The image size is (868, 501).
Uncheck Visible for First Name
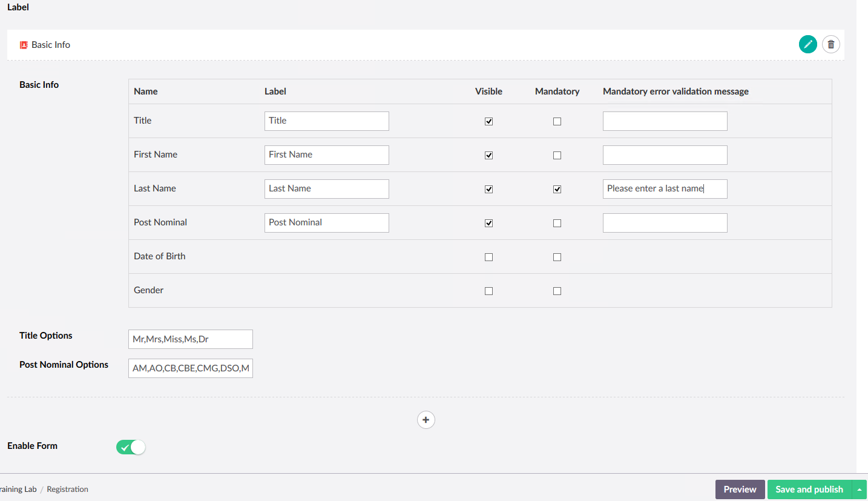pos(488,154)
